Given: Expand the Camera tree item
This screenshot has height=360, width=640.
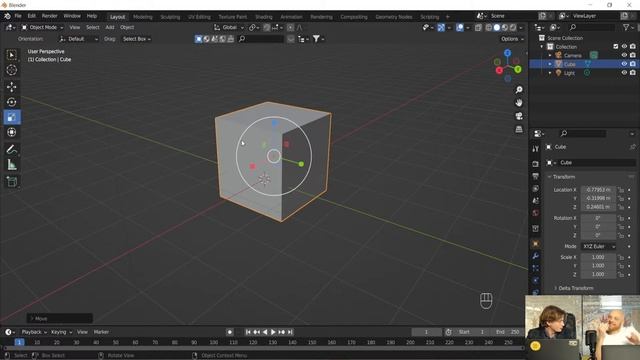Looking at the screenshot, I should pyautogui.click(x=550, y=55).
